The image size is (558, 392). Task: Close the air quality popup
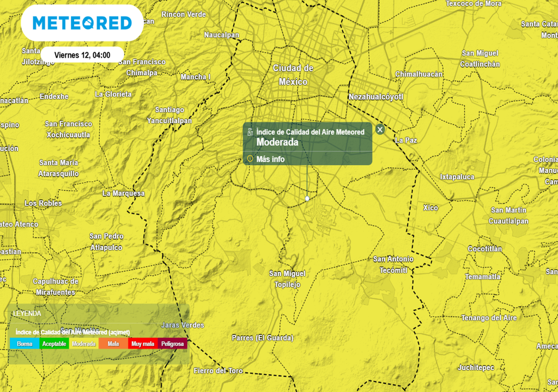[x=380, y=130]
